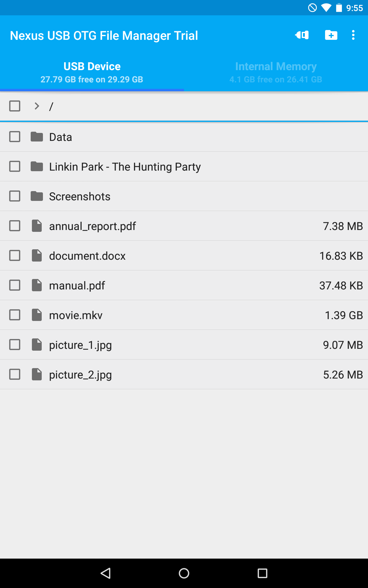
Task: Click the Data folder icon
Action: pyautogui.click(x=37, y=137)
